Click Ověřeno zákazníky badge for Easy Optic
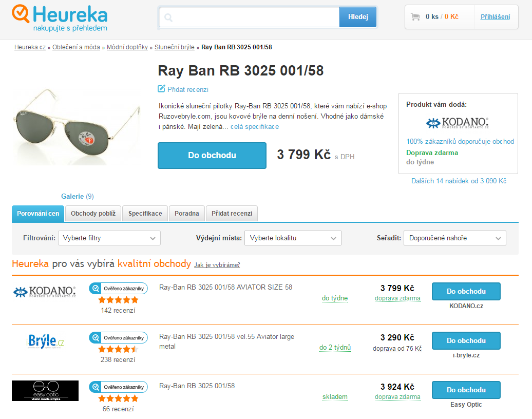 pyautogui.click(x=119, y=387)
